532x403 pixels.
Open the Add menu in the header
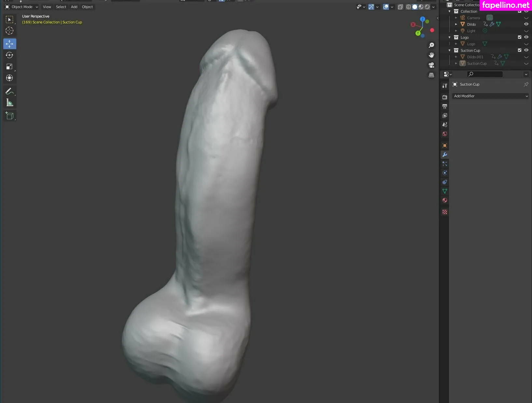pyautogui.click(x=74, y=7)
